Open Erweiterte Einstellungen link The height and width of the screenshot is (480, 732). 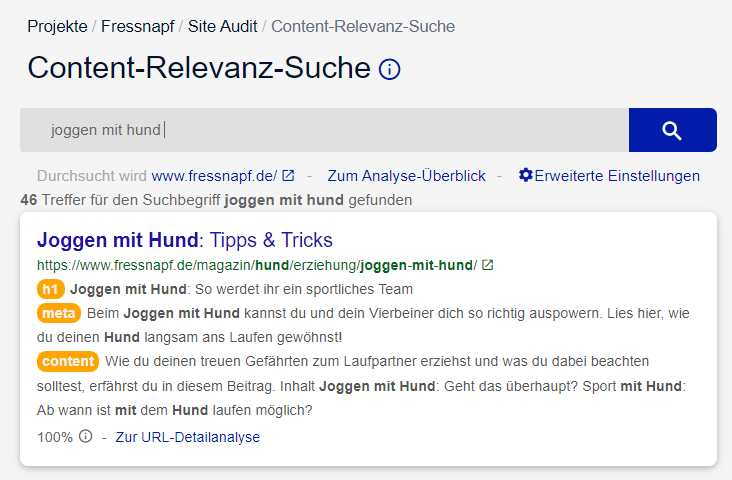617,176
